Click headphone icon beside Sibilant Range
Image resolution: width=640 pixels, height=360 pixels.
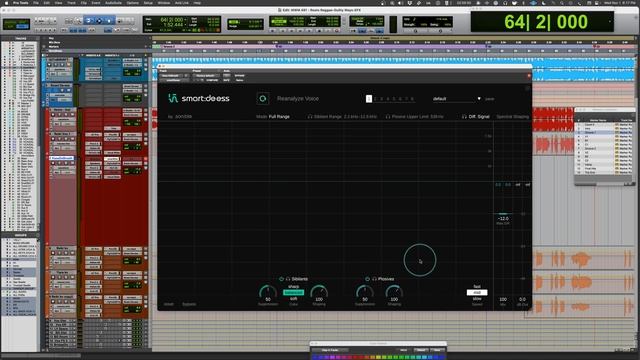point(310,117)
